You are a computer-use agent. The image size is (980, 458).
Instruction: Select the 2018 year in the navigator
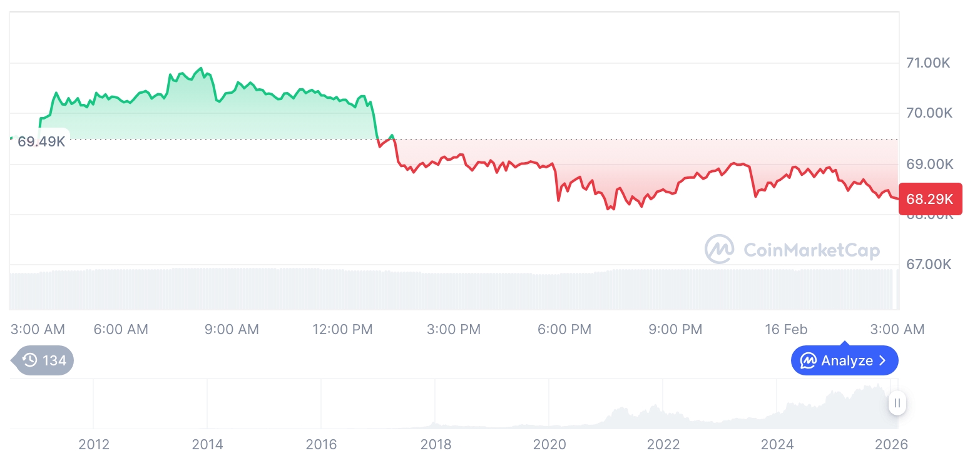pyautogui.click(x=436, y=444)
